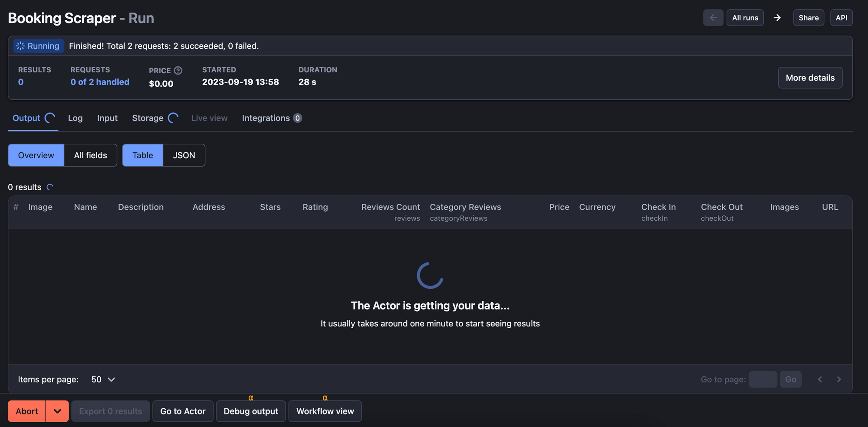Click Go to Actor button
Screen dimensions: 868x427
[183, 411]
